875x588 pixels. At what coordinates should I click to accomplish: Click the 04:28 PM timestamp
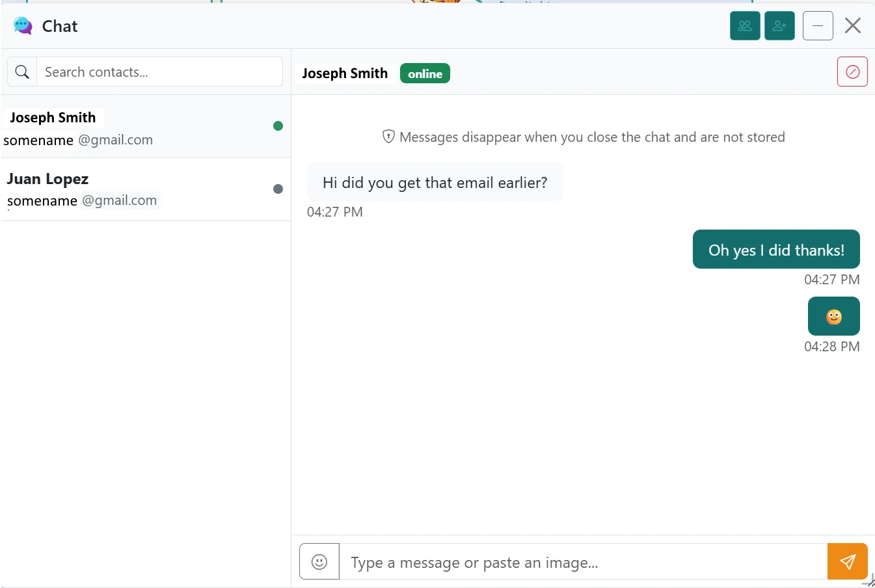(832, 347)
